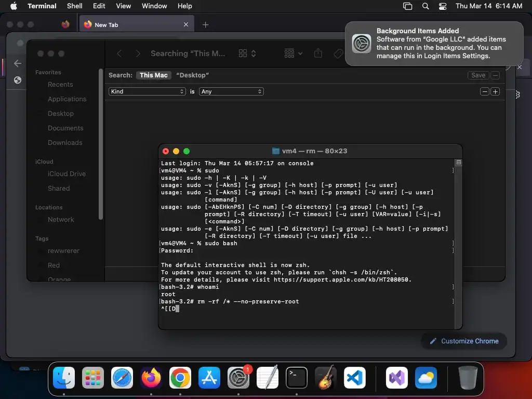Open the Terminal app menu
This screenshot has width=532, height=399.
point(42,6)
